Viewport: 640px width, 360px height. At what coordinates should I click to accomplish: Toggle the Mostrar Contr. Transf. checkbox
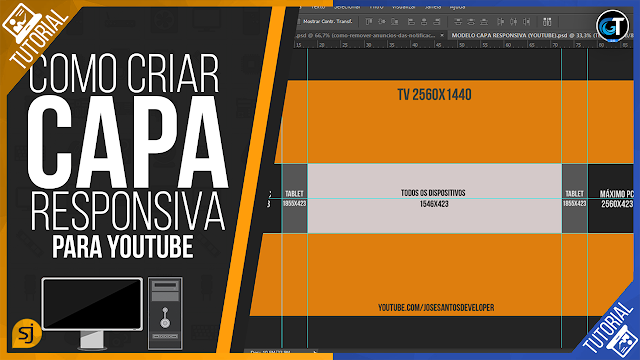tap(299, 21)
